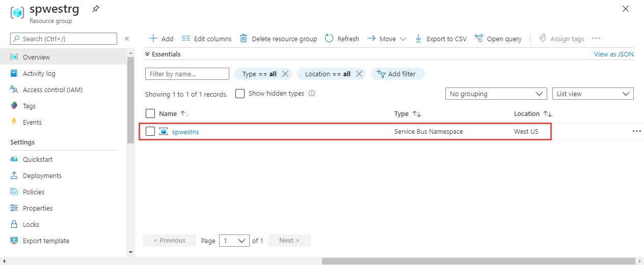Click the Type == all filter pill
Image resolution: width=644 pixels, height=265 pixels.
(x=263, y=74)
